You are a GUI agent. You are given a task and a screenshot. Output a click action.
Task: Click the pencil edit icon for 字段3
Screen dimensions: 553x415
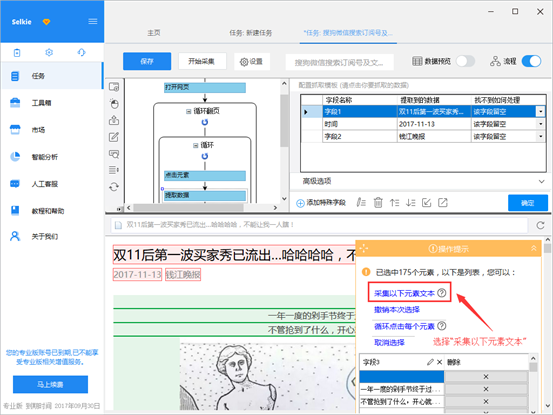(x=430, y=362)
